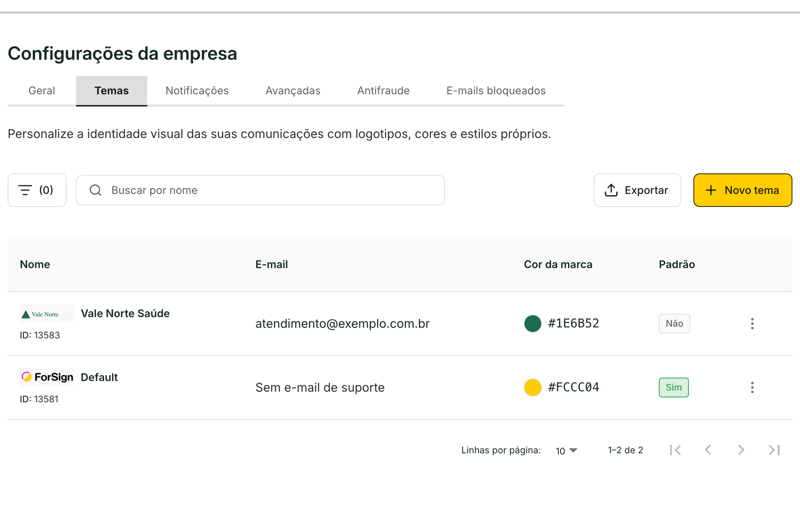Open the Avançadas tab
Image resolution: width=800 pixels, height=532 pixels.
[x=293, y=91]
